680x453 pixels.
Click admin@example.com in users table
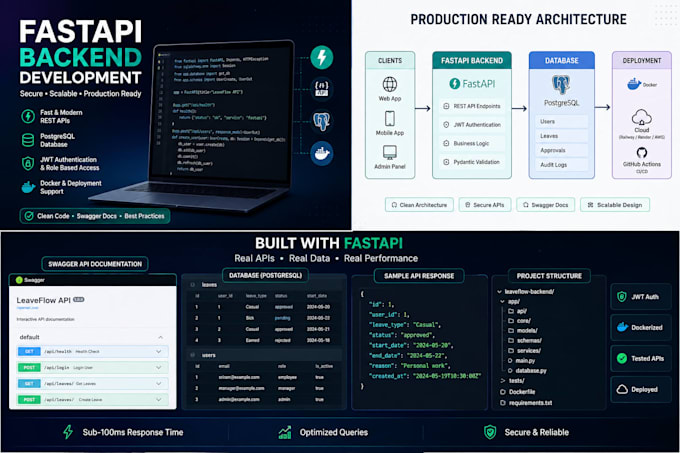pyautogui.click(x=239, y=399)
